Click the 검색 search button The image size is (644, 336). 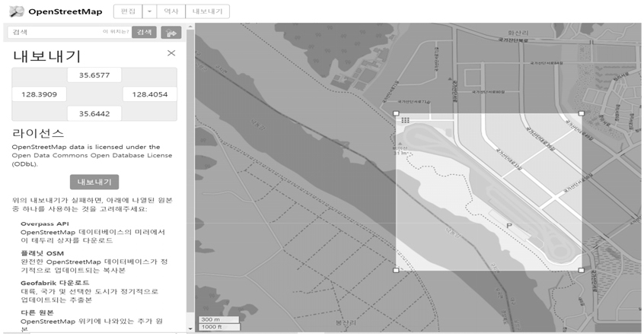click(x=144, y=32)
